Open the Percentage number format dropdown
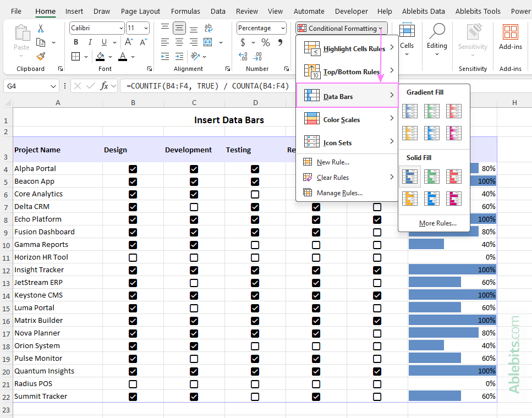This screenshot has width=532, height=418. coord(281,28)
